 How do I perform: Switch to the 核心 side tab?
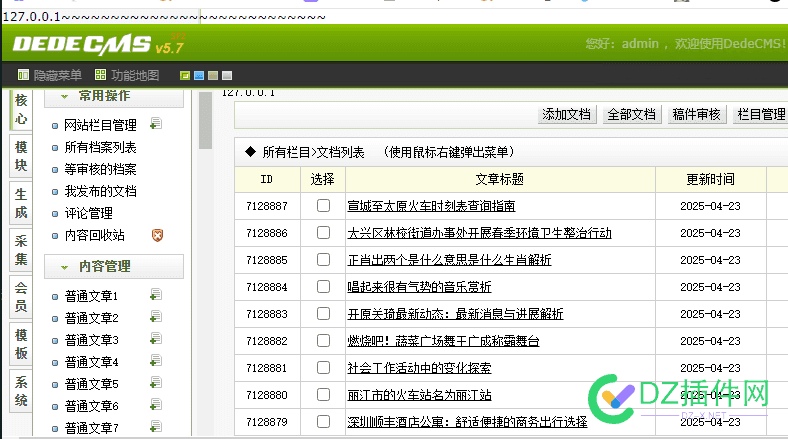click(x=21, y=109)
